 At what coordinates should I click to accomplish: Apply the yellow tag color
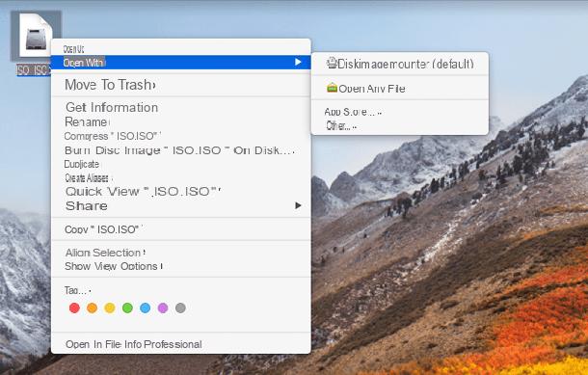point(110,308)
